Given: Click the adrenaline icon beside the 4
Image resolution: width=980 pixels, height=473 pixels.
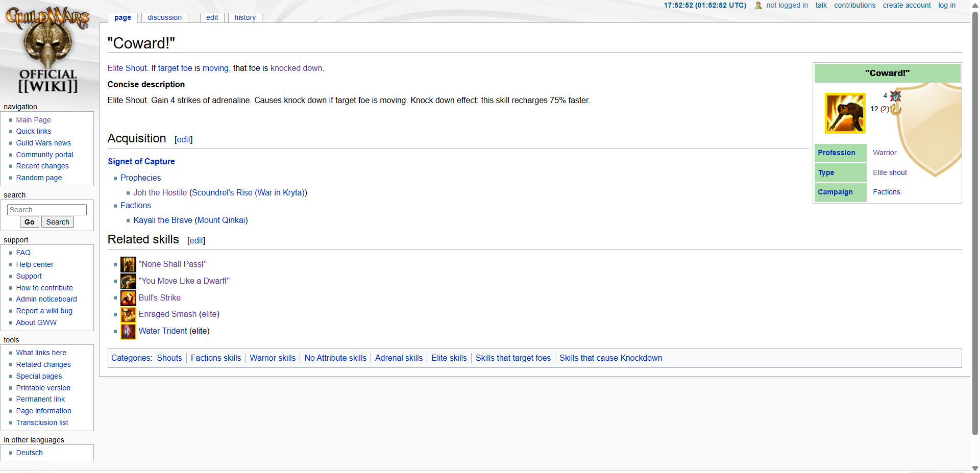Looking at the screenshot, I should (x=895, y=96).
